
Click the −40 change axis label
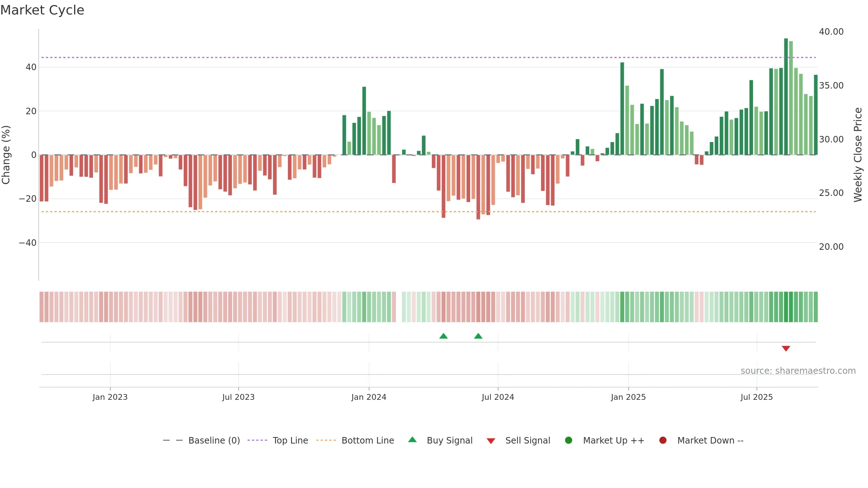28,243
